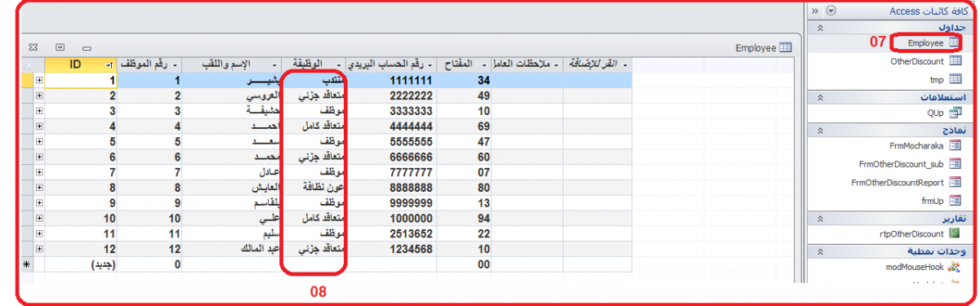Select the tmp table icon
This screenshot has height=306, width=980.
click(x=955, y=80)
